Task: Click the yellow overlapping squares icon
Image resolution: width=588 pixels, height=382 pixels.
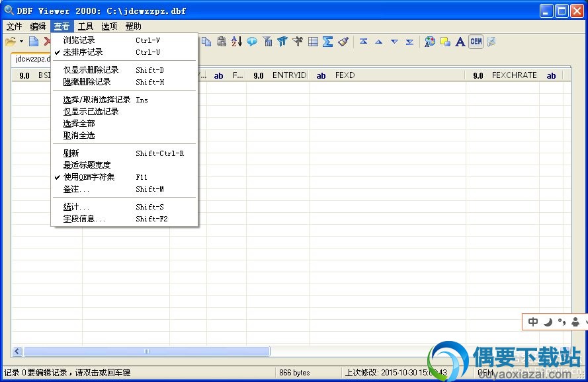Action: tap(445, 41)
